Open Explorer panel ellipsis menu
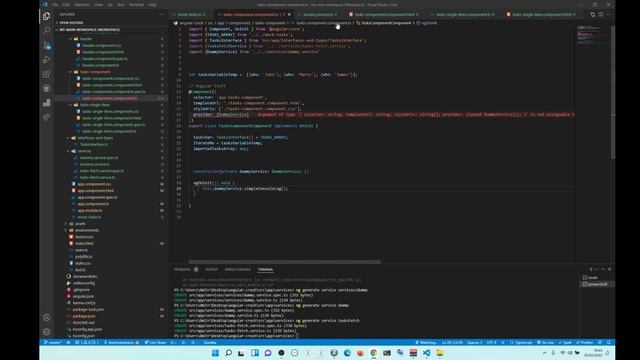640x360 pixels. click(x=162, y=14)
